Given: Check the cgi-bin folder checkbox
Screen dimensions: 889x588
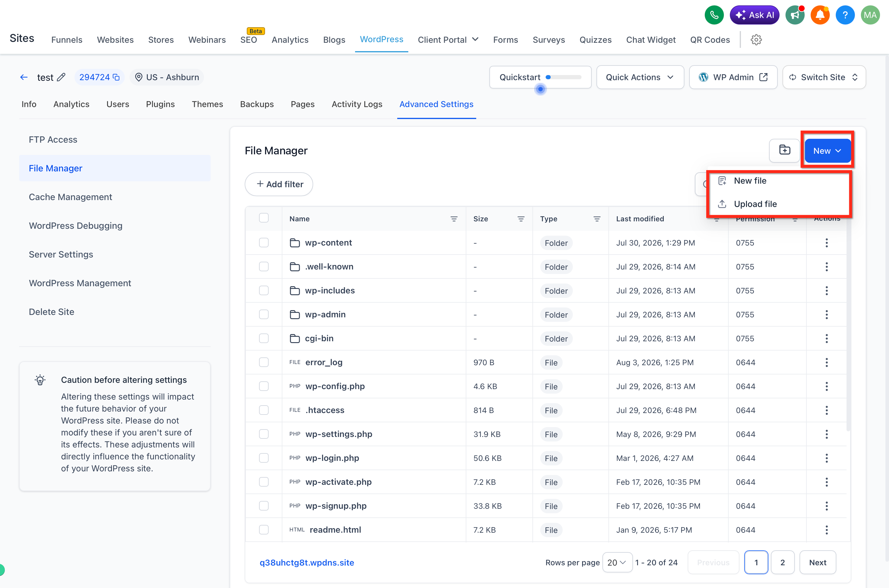Looking at the screenshot, I should [x=264, y=338].
